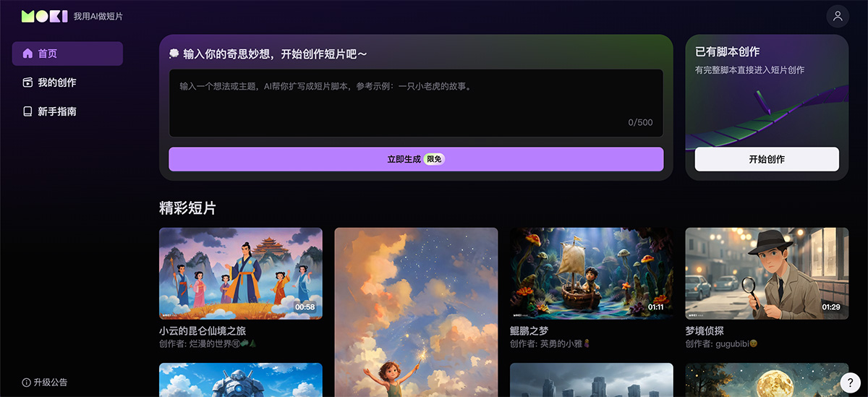
Task: Click the beginner guide book icon
Action: click(x=27, y=111)
